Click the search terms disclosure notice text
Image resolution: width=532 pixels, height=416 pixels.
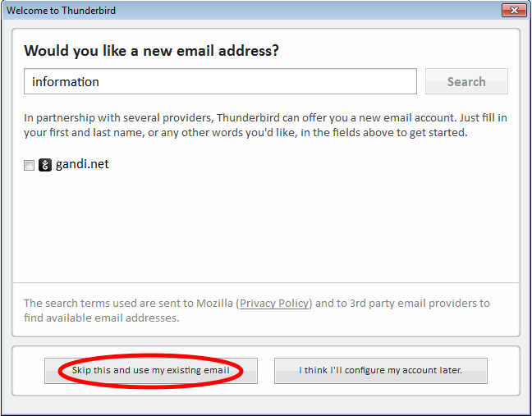pyautogui.click(x=257, y=310)
